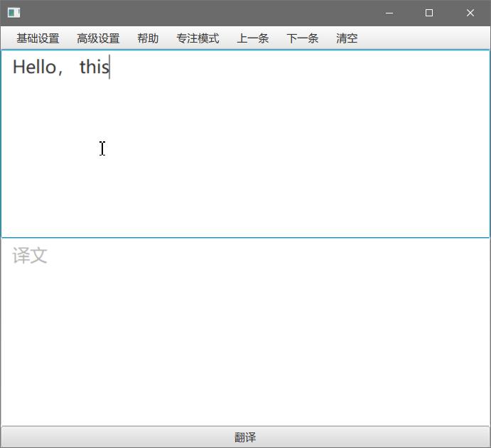Maximize the translator window

point(429,13)
